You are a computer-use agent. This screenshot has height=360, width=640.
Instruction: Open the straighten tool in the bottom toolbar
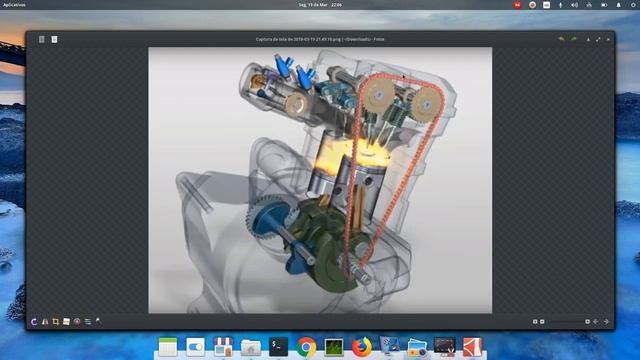point(66,322)
